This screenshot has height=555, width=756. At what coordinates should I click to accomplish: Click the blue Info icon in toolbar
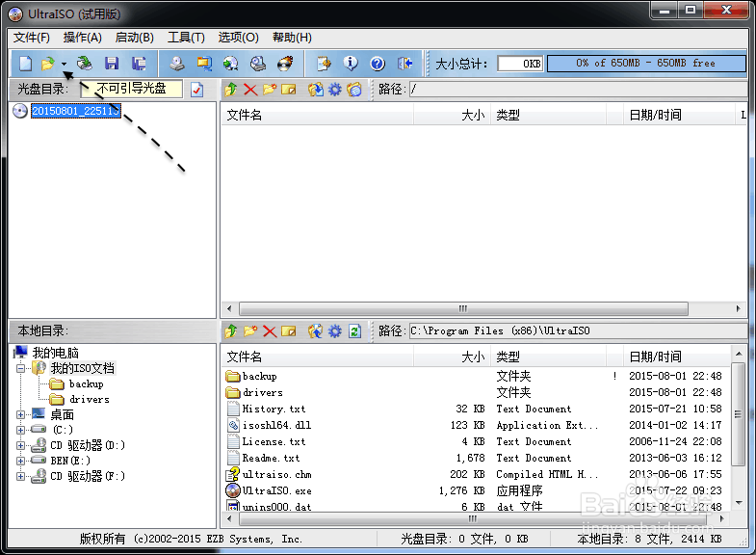pyautogui.click(x=351, y=64)
